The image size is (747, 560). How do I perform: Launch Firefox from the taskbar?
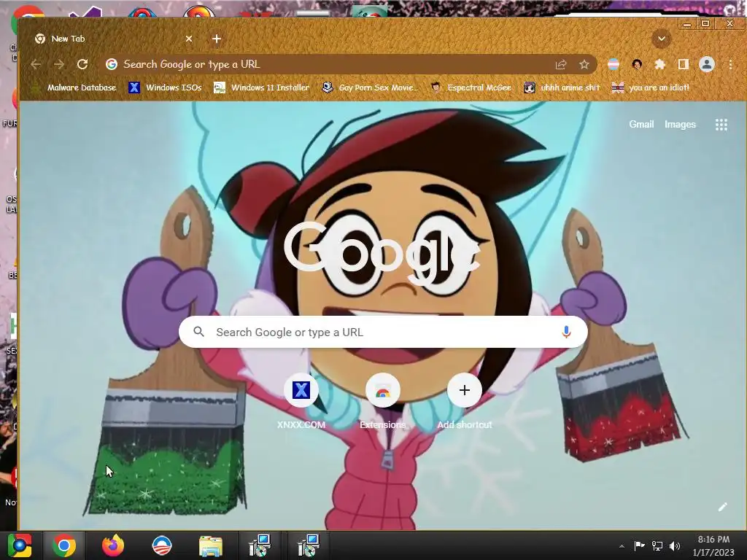coord(113,545)
